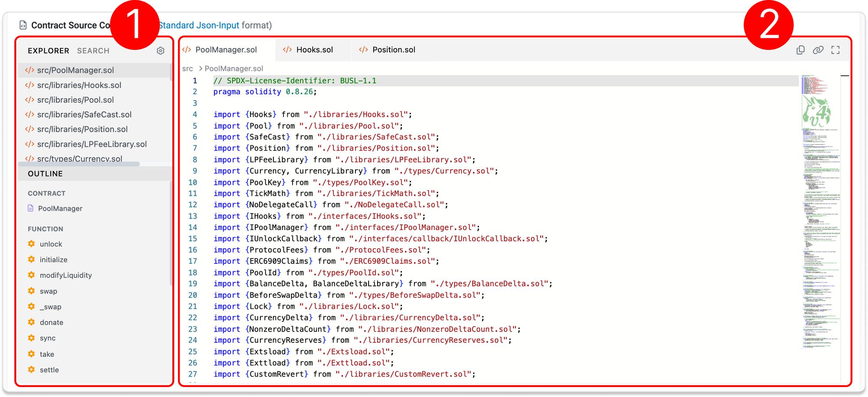Select the PoolManager.sol editor tab
This screenshot has width=868, height=397.
[x=226, y=50]
